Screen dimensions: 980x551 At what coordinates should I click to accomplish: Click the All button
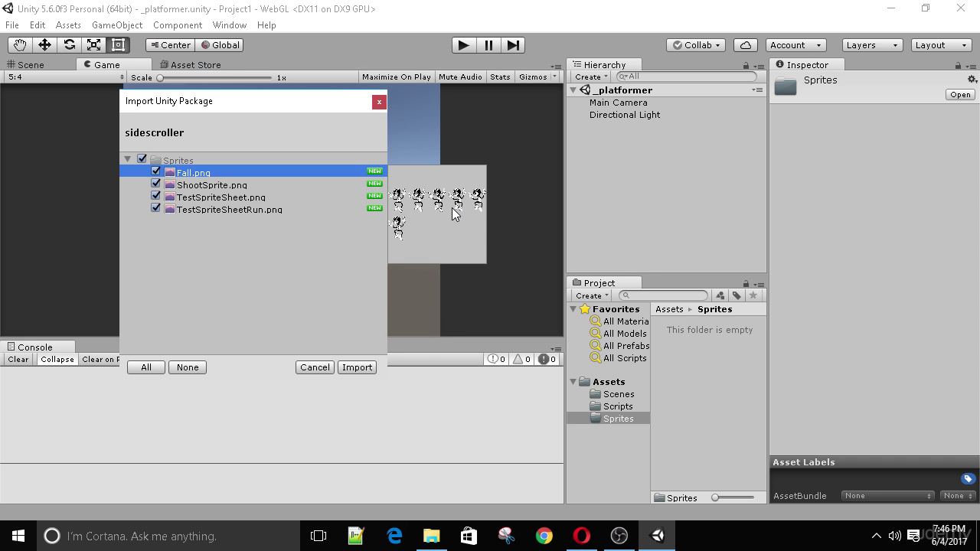(x=146, y=367)
